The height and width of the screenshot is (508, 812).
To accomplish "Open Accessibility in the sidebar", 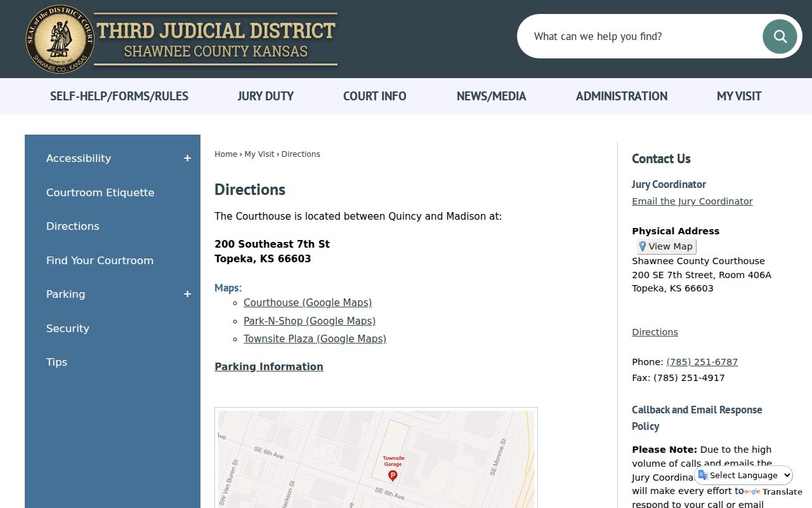I will [79, 158].
